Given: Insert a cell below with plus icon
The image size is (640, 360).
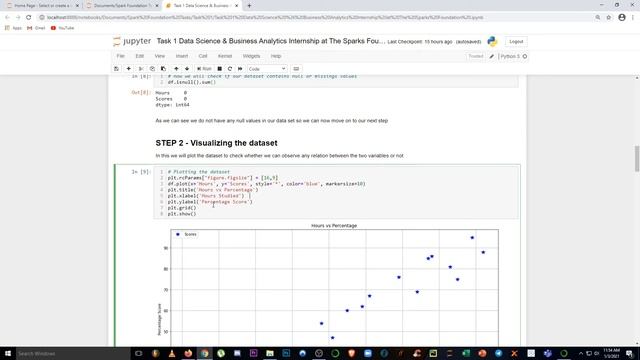Looking at the screenshot, I should click(129, 69).
